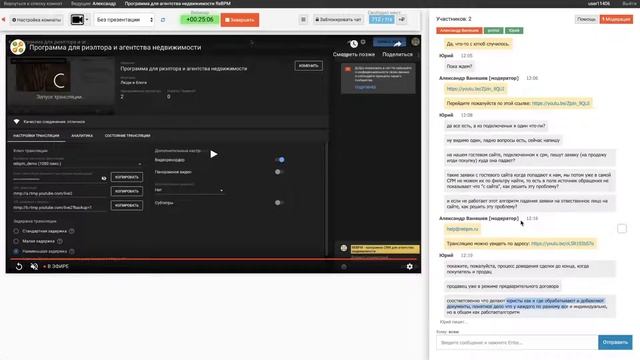Unmute the video via speaker icon
Viewport: 640px width, 360px height.
pos(34,267)
